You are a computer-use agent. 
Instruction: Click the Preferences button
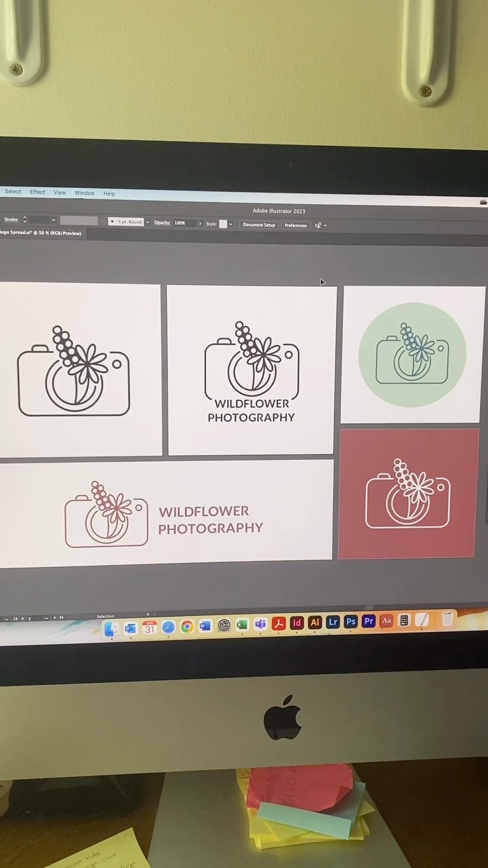point(296,225)
